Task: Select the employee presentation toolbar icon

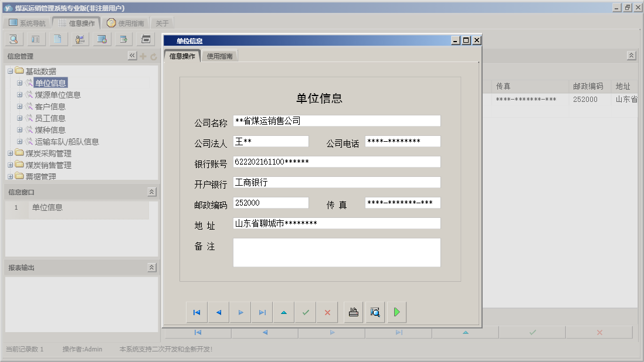Action: point(80,39)
